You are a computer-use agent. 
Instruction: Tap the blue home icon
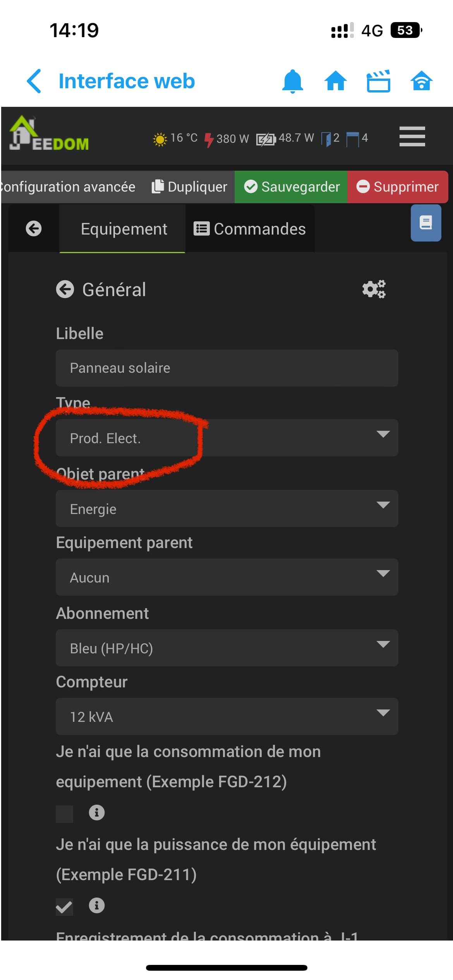[x=335, y=81]
